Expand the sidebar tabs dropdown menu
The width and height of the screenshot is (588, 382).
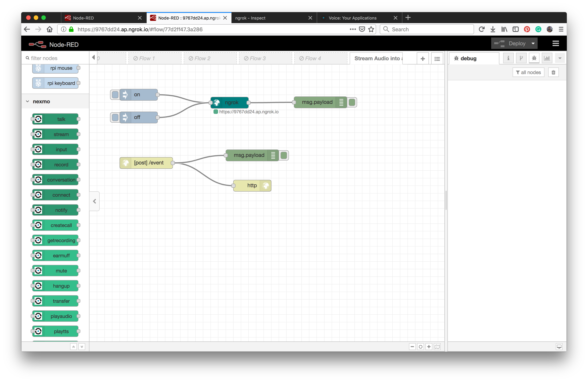[x=560, y=58]
